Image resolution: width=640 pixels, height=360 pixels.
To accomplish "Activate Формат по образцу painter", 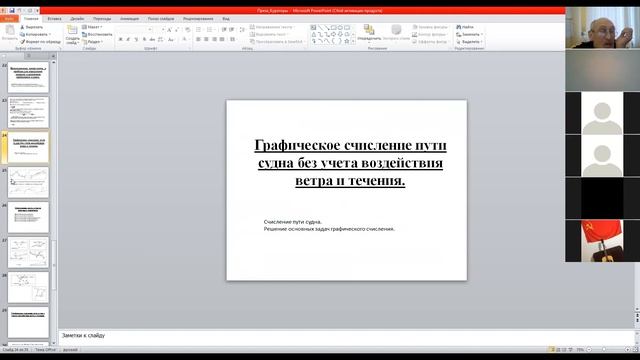I will [x=40, y=42].
